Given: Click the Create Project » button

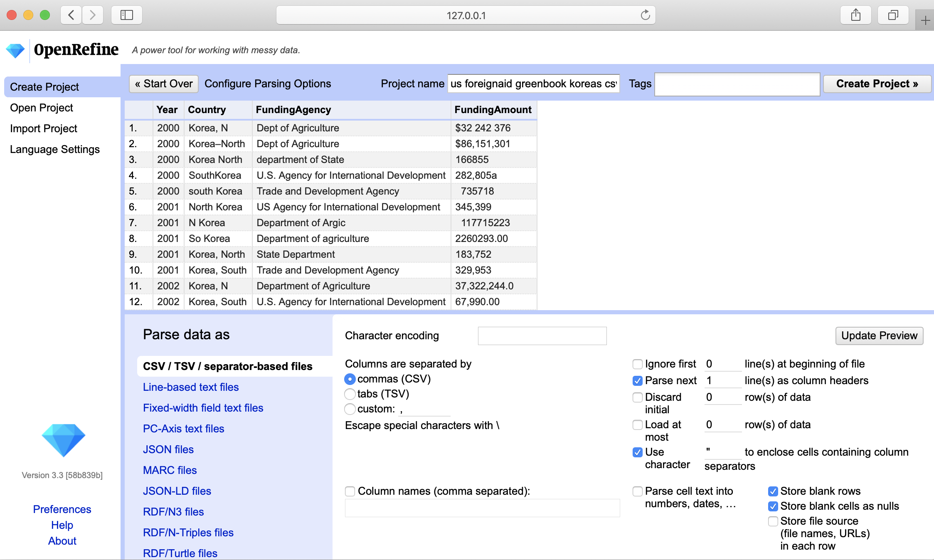Looking at the screenshot, I should click(877, 84).
